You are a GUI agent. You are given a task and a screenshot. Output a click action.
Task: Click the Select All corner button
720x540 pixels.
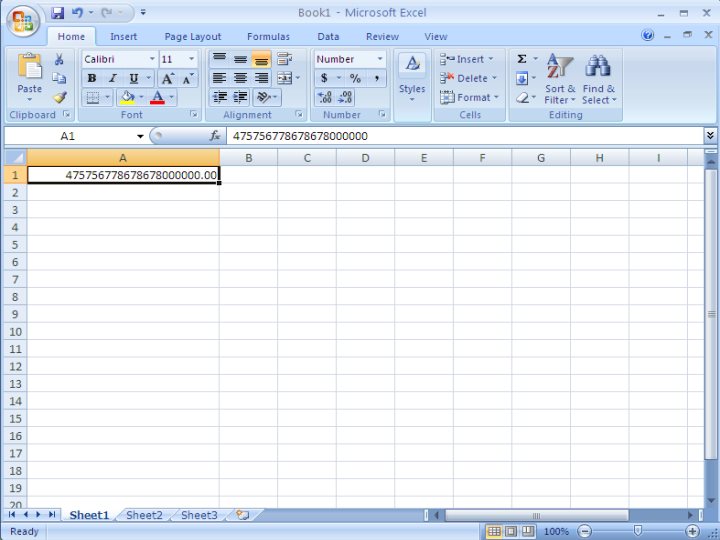pos(16,158)
